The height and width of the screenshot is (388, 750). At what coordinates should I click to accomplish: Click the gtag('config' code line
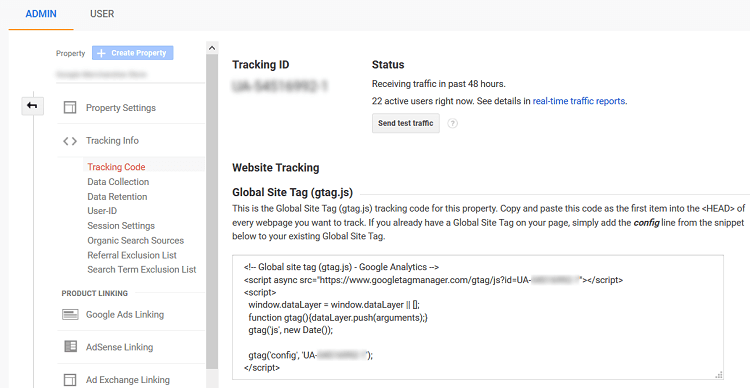[x=310, y=355]
